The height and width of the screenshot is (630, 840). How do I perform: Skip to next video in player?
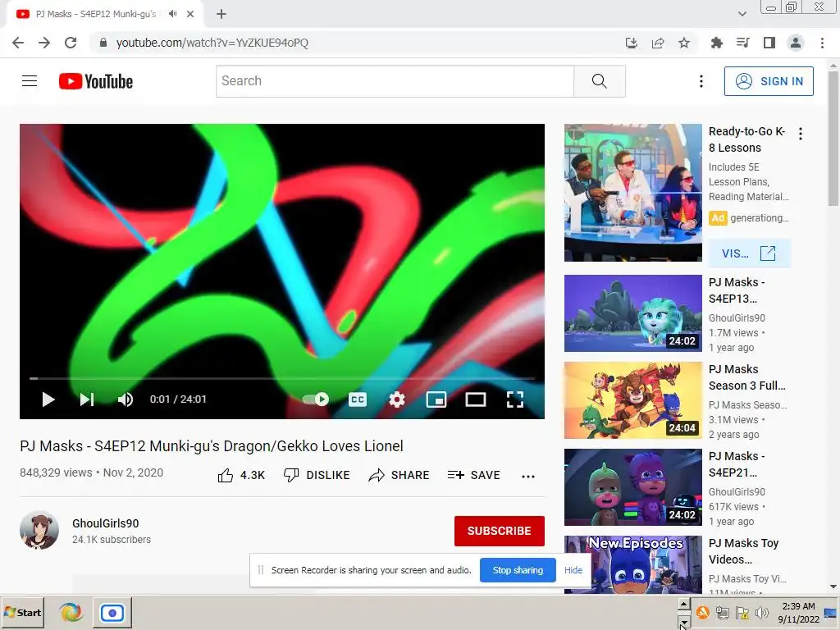[87, 399]
